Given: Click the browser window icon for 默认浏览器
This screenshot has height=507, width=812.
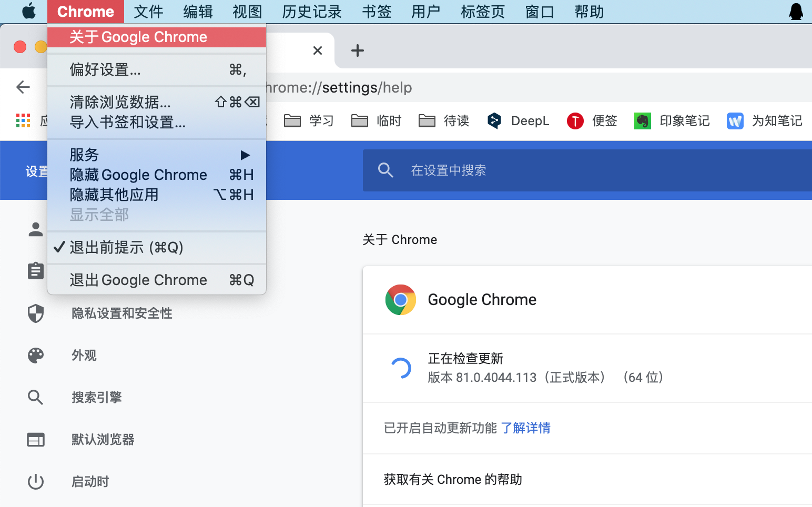Looking at the screenshot, I should pyautogui.click(x=36, y=440).
